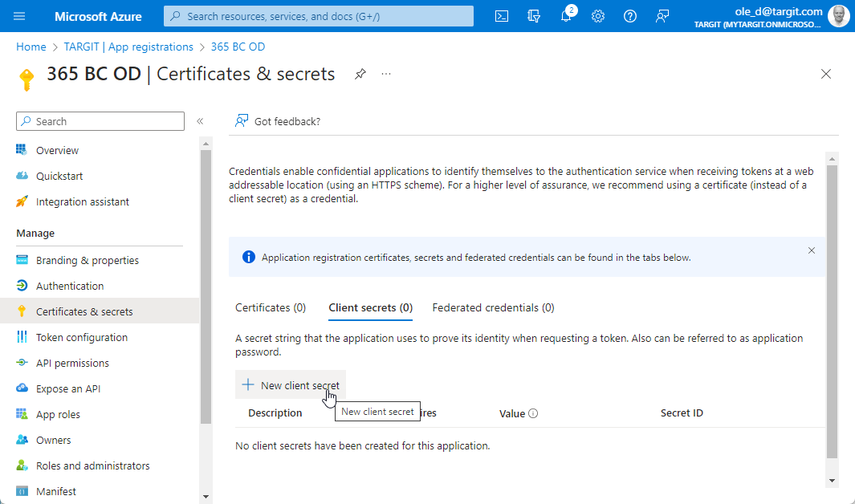Pin the 365 BC OD blade
The width and height of the screenshot is (855, 504).
point(360,74)
